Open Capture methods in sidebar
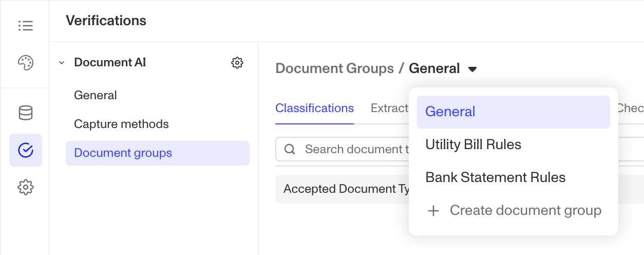Viewport: 644px width, 255px height. point(121,124)
